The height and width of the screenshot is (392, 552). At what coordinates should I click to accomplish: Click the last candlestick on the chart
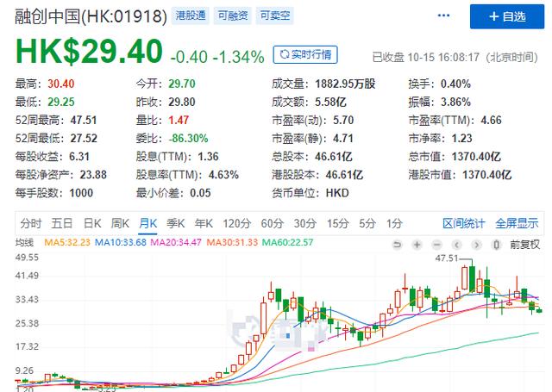coord(538,310)
